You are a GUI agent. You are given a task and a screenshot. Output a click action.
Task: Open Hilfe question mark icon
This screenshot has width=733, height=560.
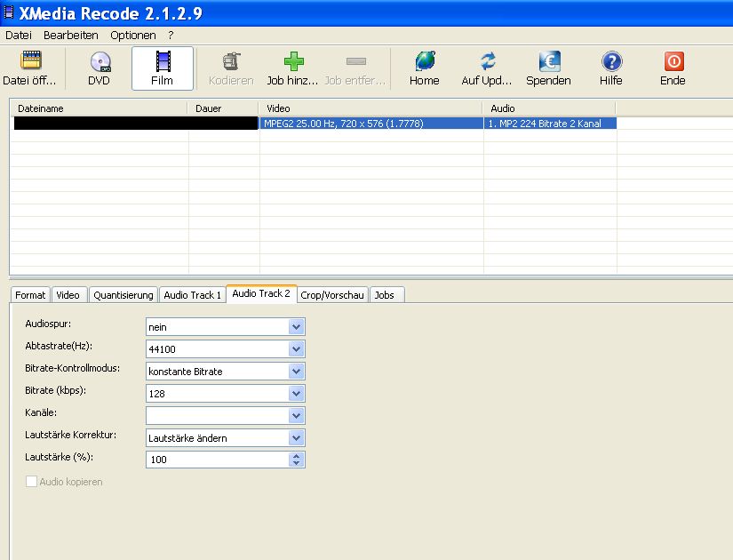pos(611,60)
